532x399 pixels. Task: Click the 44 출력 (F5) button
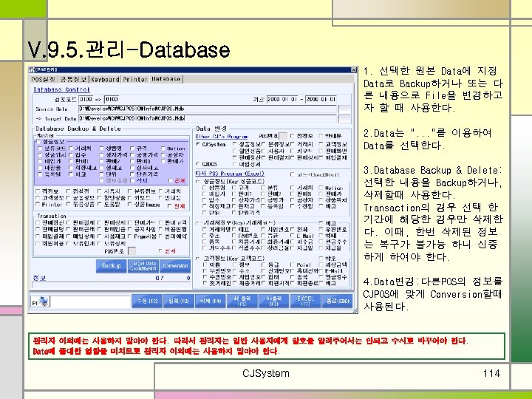coord(242,301)
